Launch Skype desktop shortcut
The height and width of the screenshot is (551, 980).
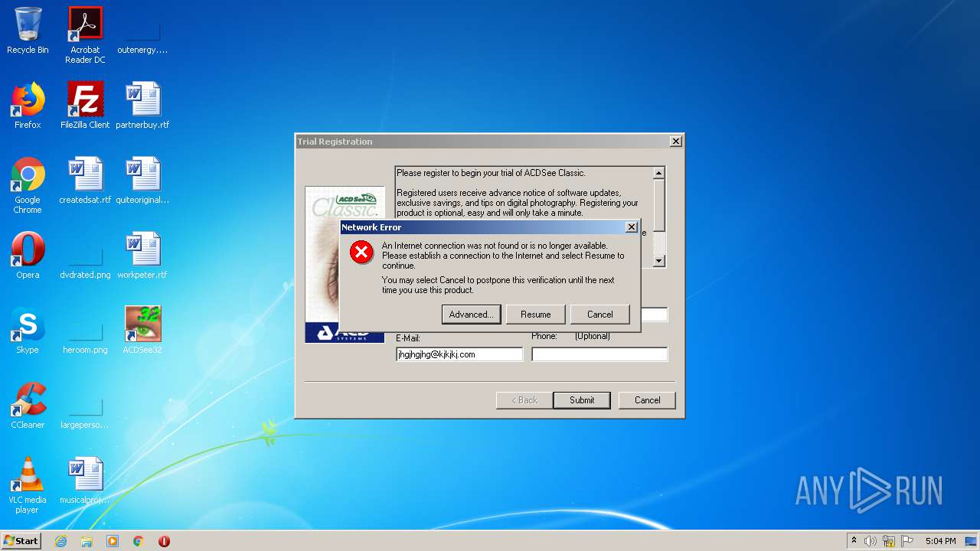[x=28, y=331]
